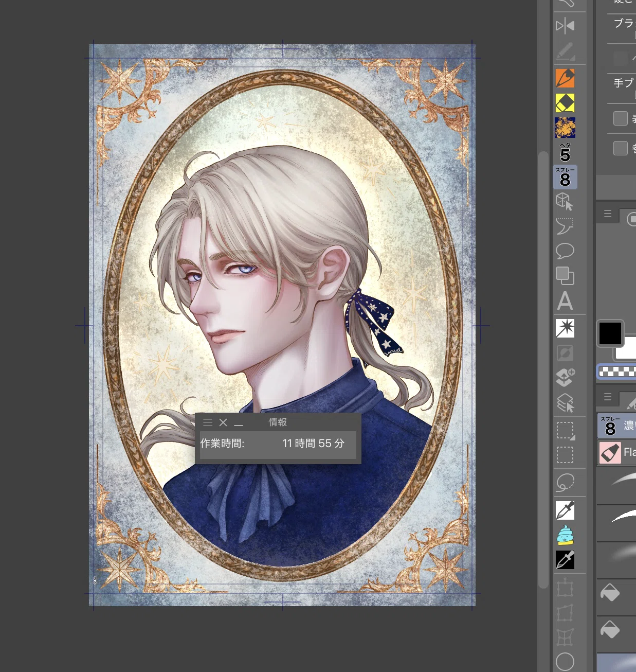Select the second white brush stroke preset
The width and height of the screenshot is (636, 672).
616,523
